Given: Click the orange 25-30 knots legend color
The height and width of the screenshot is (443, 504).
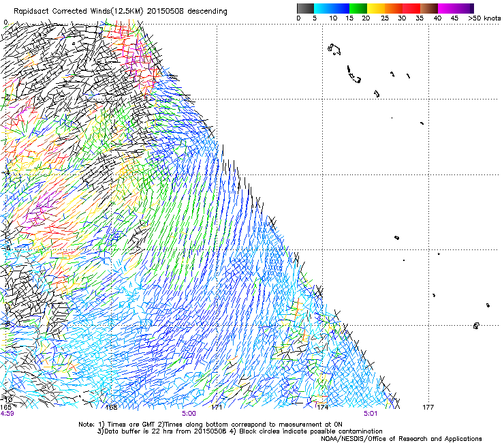Looking at the screenshot, I should point(394,8).
